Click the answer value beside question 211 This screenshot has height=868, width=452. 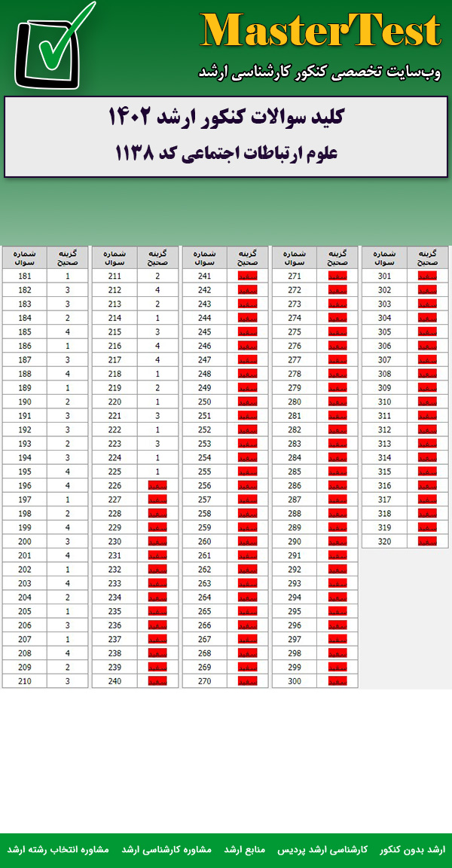[x=157, y=277]
